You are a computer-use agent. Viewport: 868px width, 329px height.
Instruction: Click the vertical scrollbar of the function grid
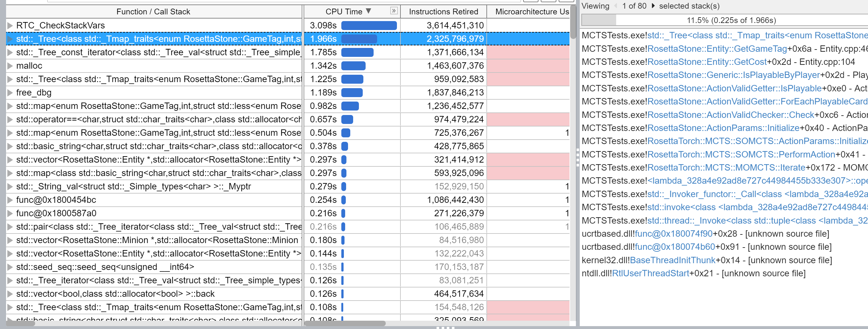click(573, 22)
